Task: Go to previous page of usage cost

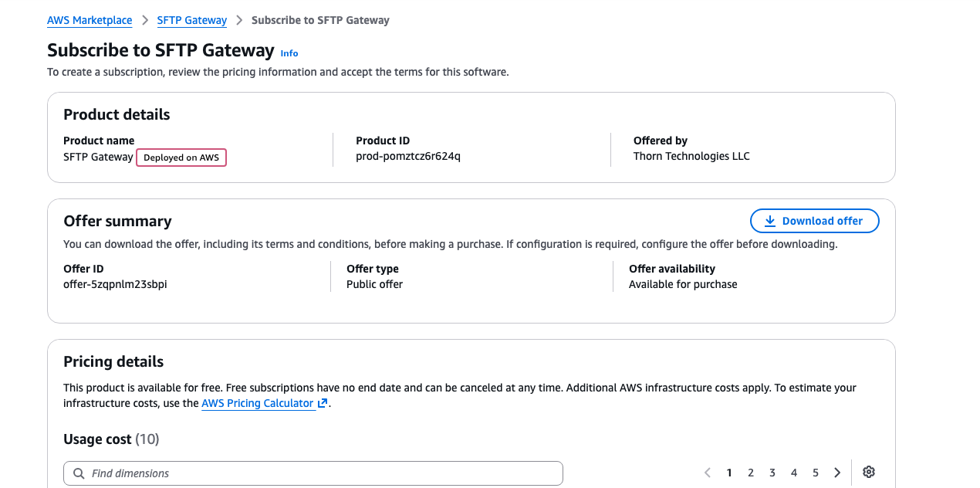Action: coord(707,473)
